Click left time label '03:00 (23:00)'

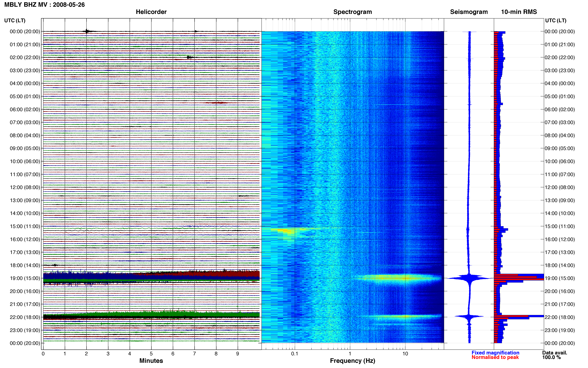pyautogui.click(x=25, y=71)
